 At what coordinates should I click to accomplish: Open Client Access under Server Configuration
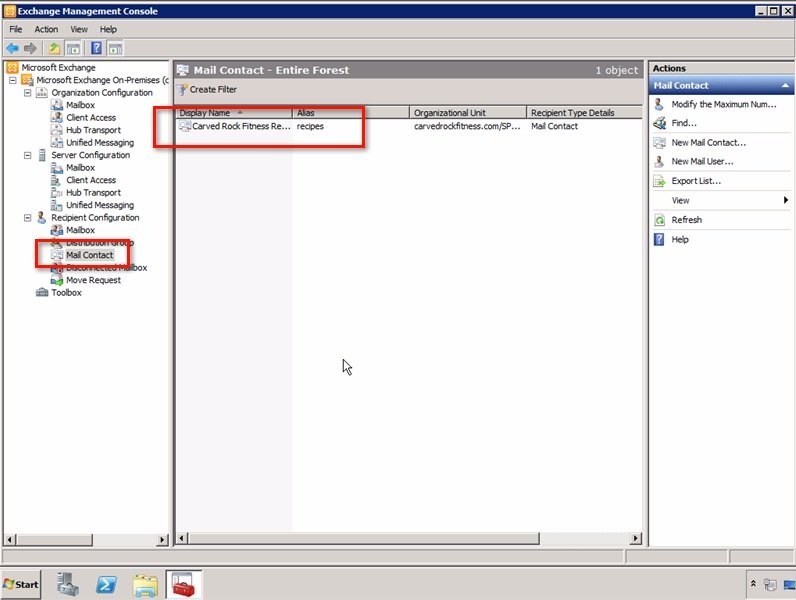tap(91, 180)
